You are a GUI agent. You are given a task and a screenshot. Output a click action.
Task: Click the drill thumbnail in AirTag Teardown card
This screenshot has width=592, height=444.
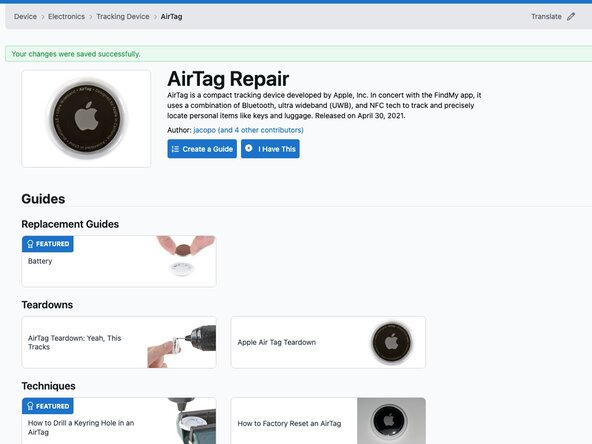[x=182, y=345]
